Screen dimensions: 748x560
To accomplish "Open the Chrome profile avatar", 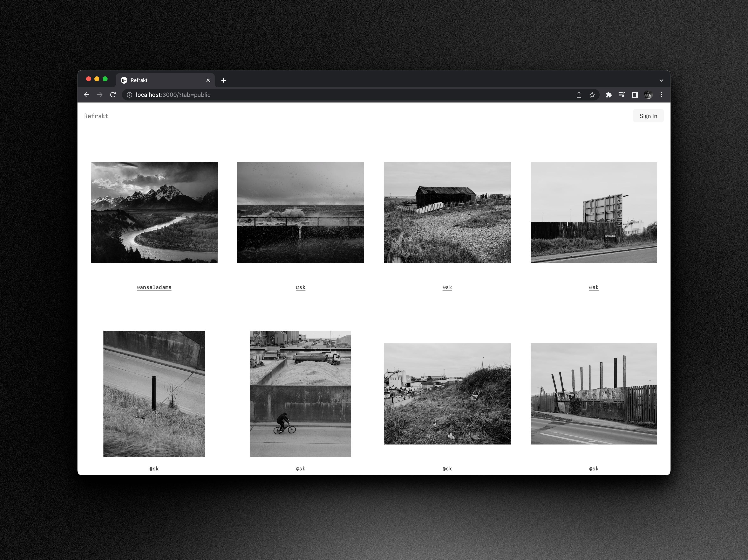I will (x=648, y=95).
